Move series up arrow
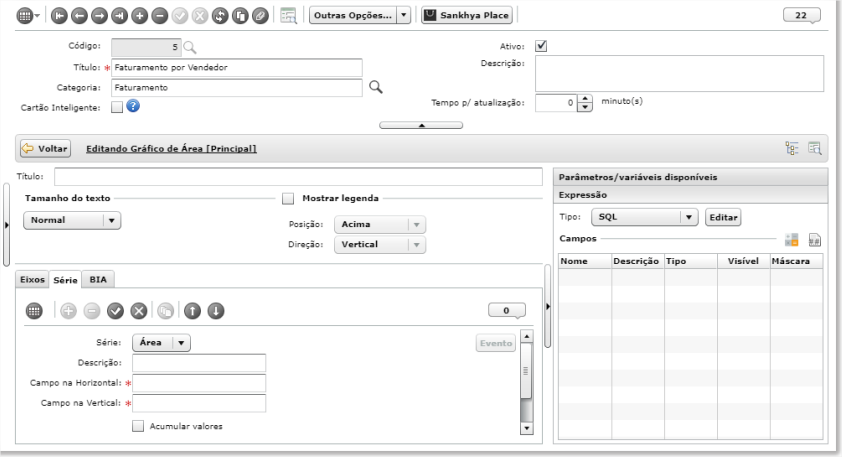842x457 pixels. (192, 310)
